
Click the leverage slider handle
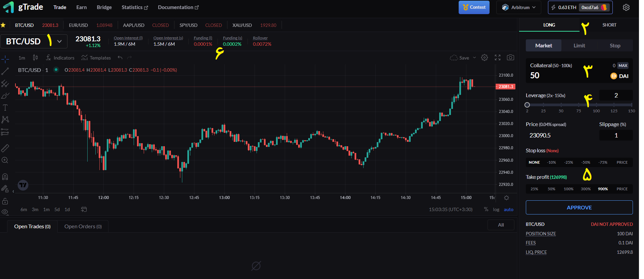527,105
